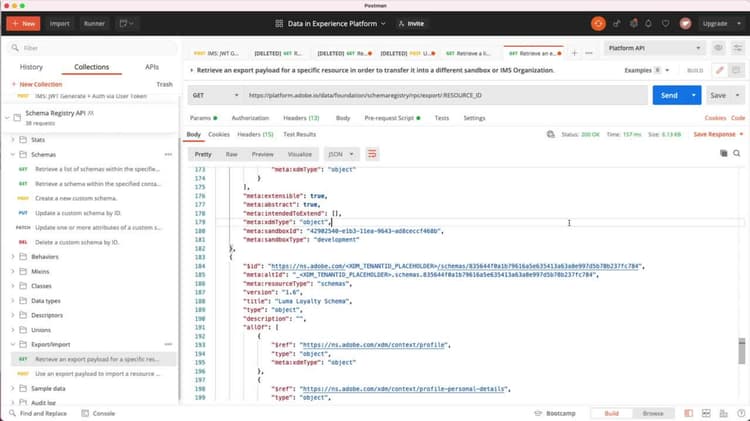Search the response body magnifier icon

pyautogui.click(x=737, y=153)
